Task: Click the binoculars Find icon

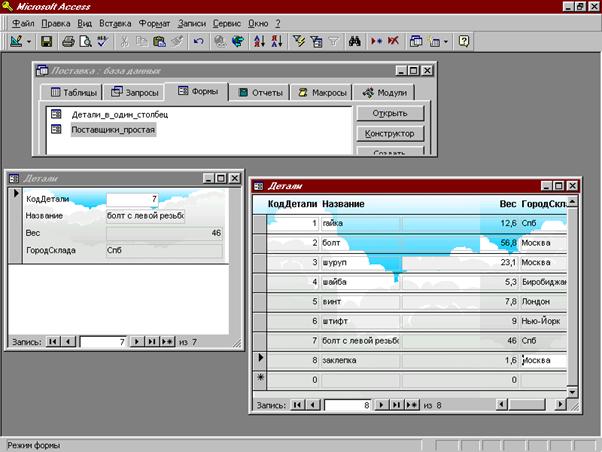Action: coord(354,41)
